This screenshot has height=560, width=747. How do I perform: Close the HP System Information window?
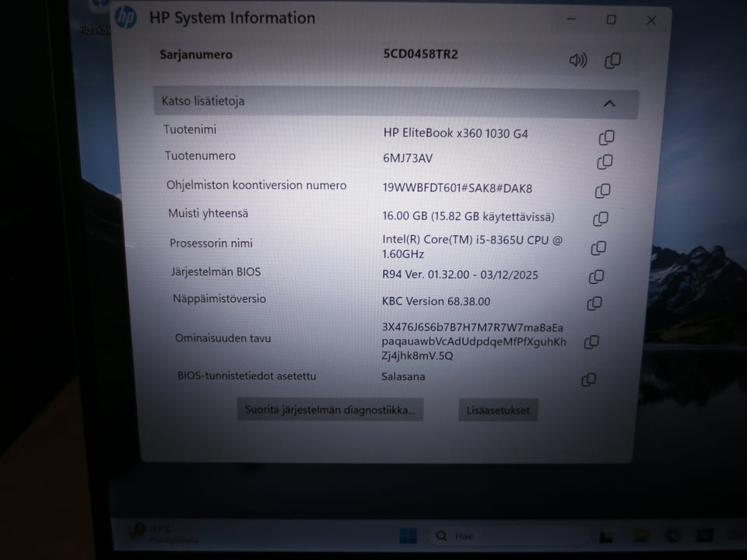pos(651,20)
